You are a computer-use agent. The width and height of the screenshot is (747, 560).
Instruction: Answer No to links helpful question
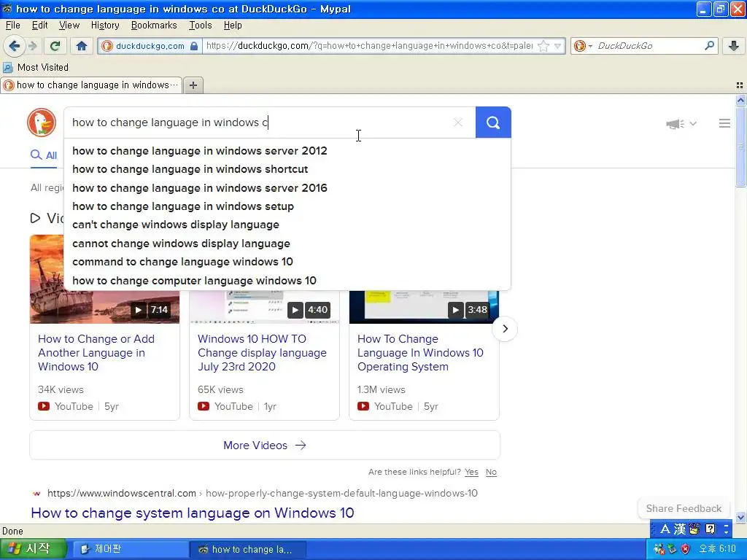[x=491, y=472]
